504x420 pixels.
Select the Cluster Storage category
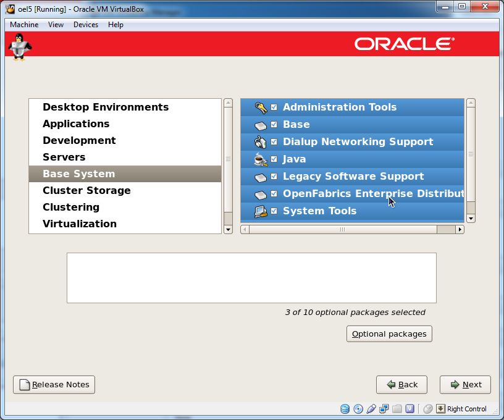coord(125,191)
